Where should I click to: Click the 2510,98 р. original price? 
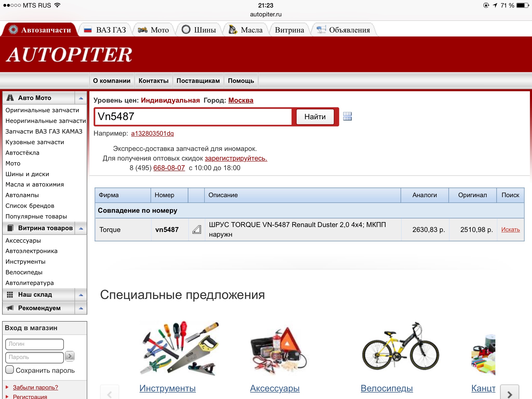click(476, 230)
